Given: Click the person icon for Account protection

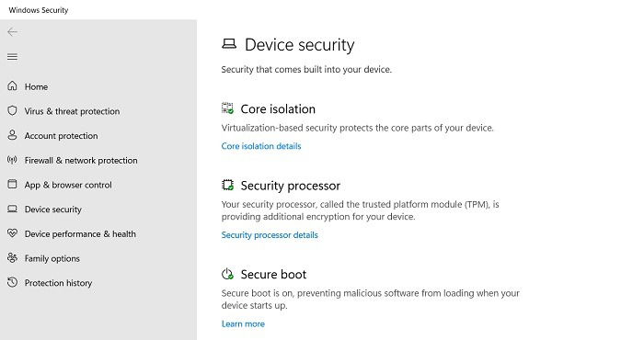Looking at the screenshot, I should [x=12, y=135].
